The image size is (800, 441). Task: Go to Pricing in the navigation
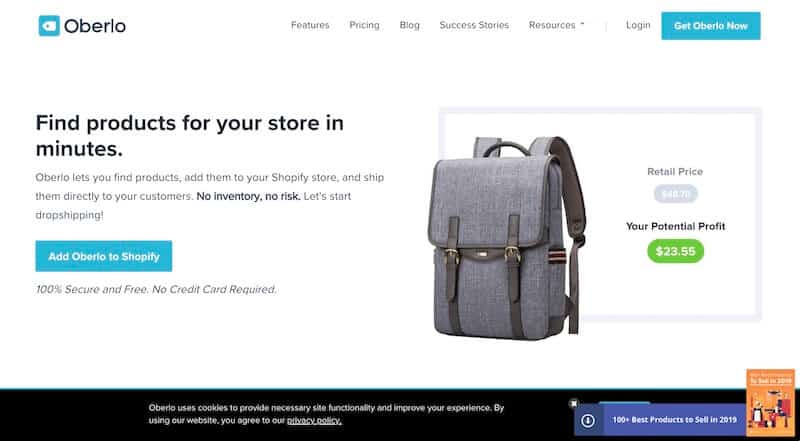[x=364, y=25]
